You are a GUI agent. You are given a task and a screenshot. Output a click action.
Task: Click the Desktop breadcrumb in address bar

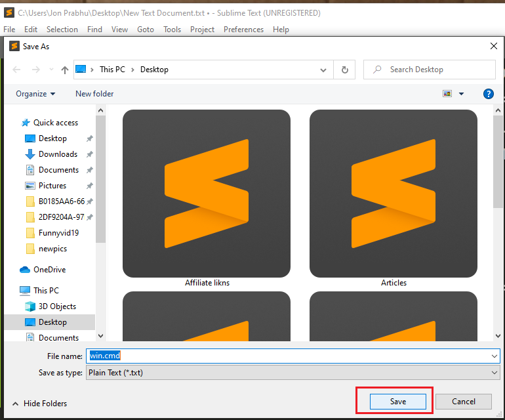(154, 70)
